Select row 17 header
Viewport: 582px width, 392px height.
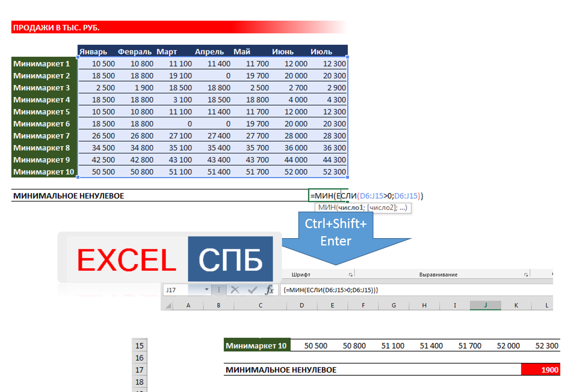[x=139, y=370]
